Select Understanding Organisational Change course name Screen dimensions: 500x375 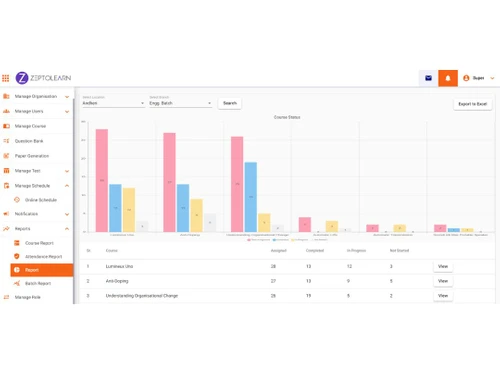[x=142, y=296]
